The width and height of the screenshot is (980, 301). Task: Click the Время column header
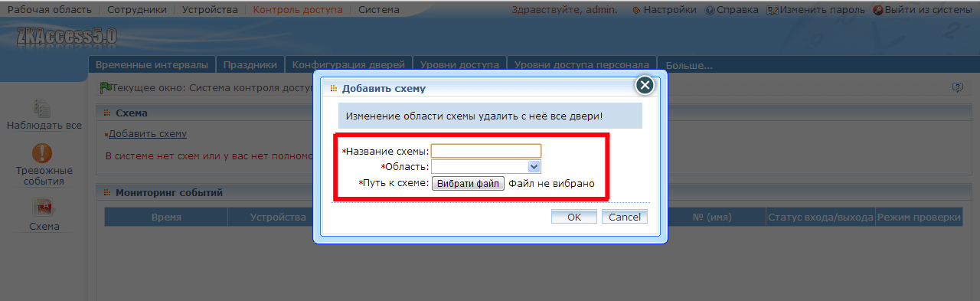(x=166, y=218)
